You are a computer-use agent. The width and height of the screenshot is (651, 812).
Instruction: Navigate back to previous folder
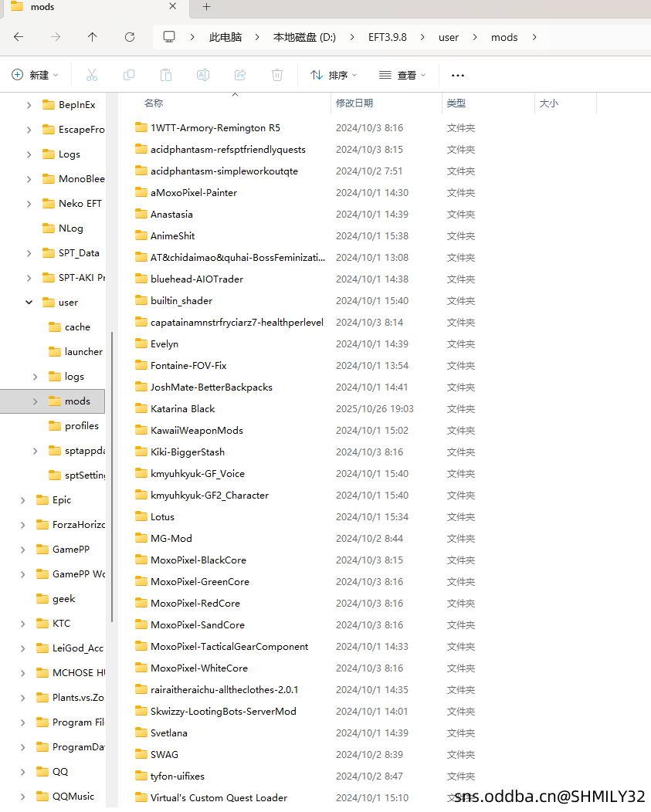tap(19, 37)
